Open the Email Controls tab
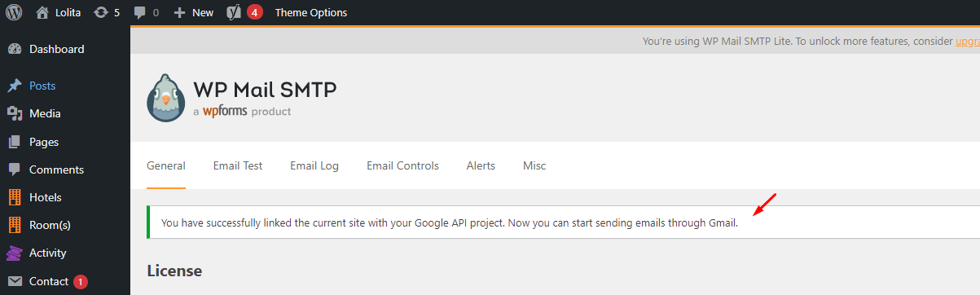980x295 pixels. 402,165
